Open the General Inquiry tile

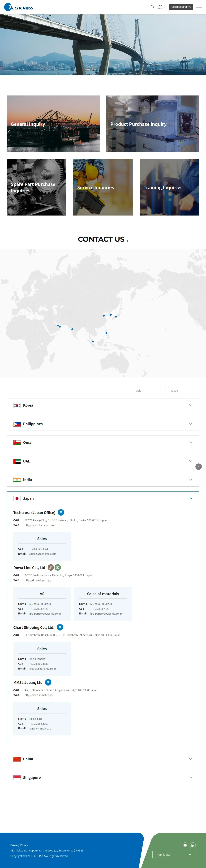tap(53, 124)
